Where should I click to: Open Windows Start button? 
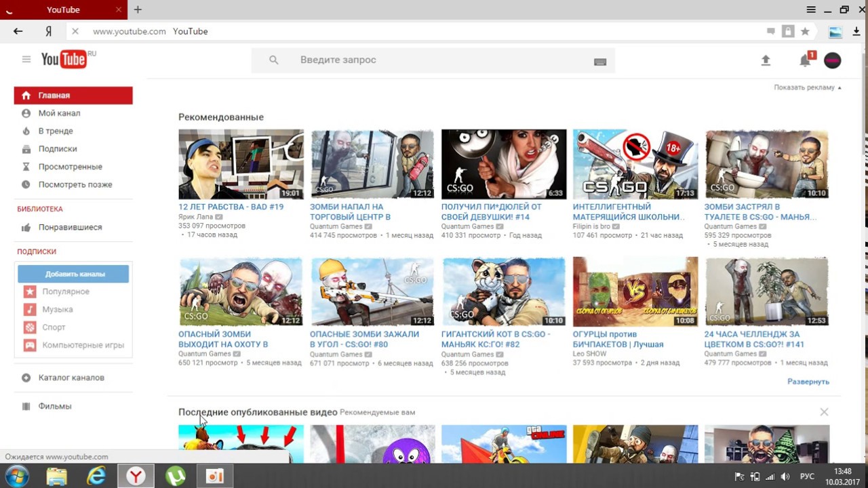(x=17, y=476)
